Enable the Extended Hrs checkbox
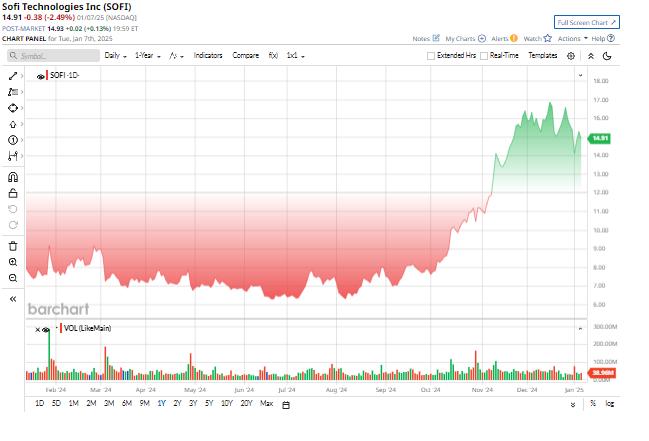The width and height of the screenshot is (649, 441). click(x=431, y=56)
